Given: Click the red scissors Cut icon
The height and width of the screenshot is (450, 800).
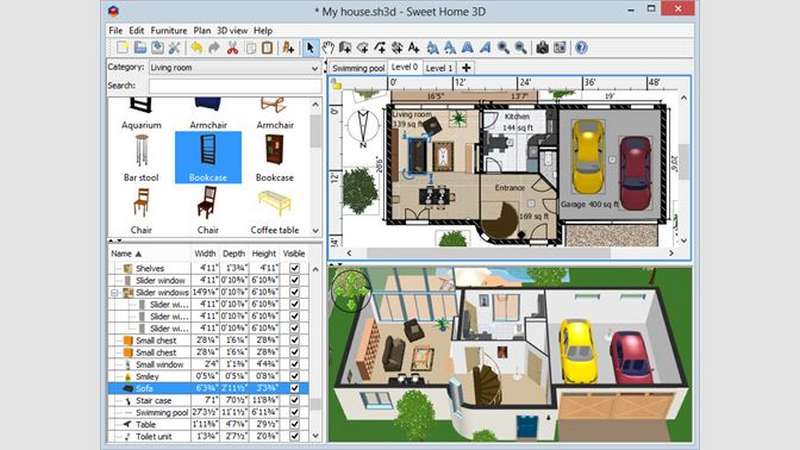Looking at the screenshot, I should (x=233, y=48).
